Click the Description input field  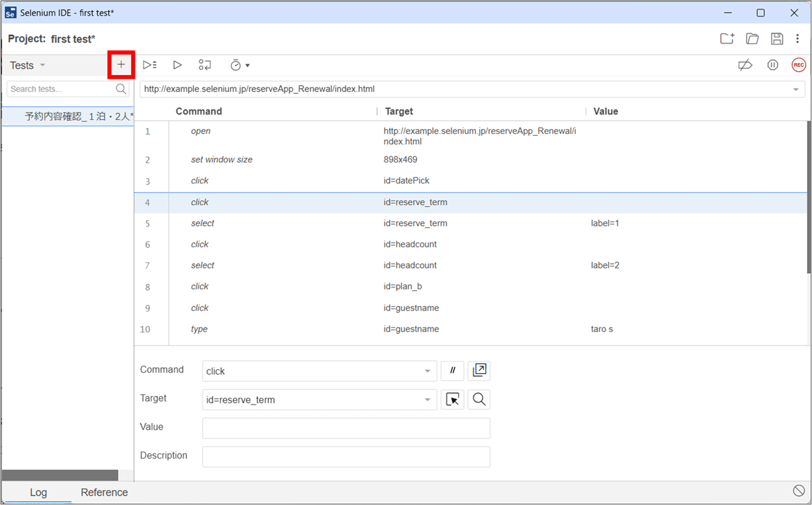[x=346, y=456]
